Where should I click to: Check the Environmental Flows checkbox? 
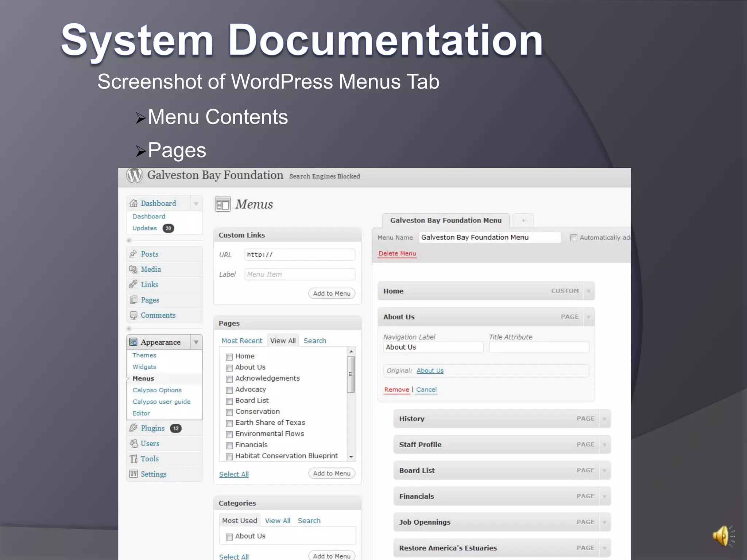[x=229, y=434]
